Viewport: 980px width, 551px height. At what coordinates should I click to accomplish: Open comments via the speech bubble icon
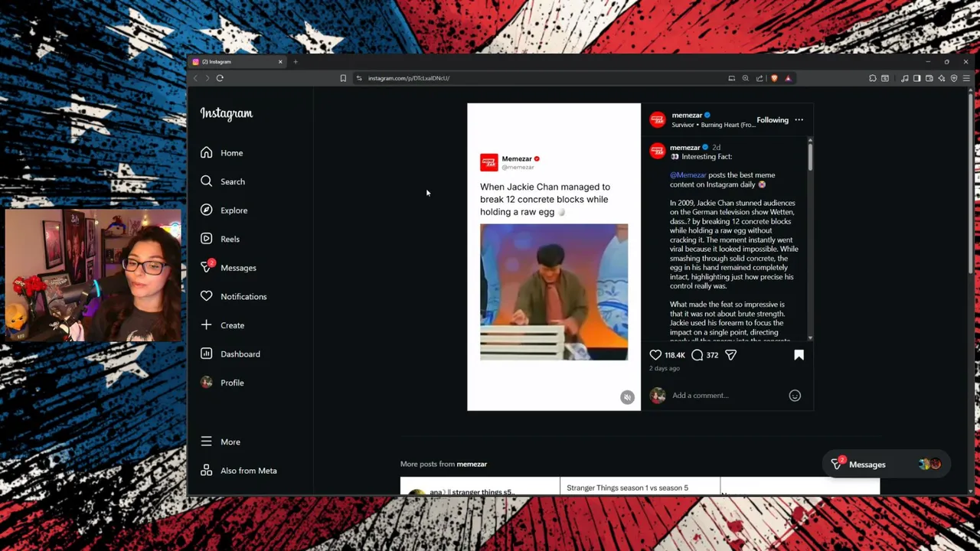(x=697, y=355)
